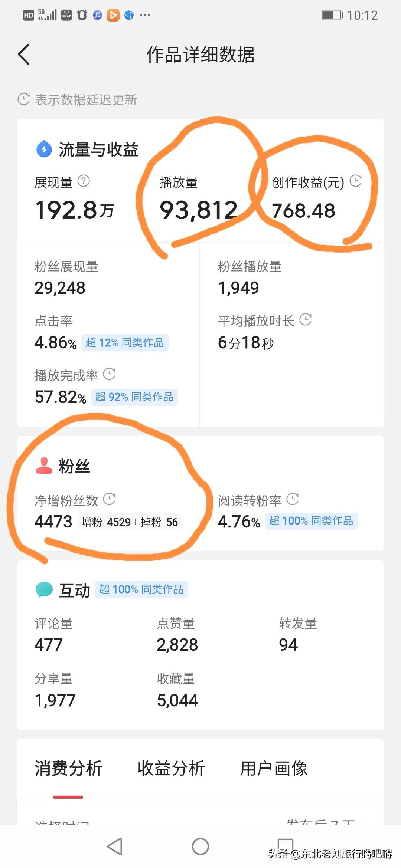The image size is (401, 868).
Task: Tap the back arrow in the header
Action: click(24, 55)
